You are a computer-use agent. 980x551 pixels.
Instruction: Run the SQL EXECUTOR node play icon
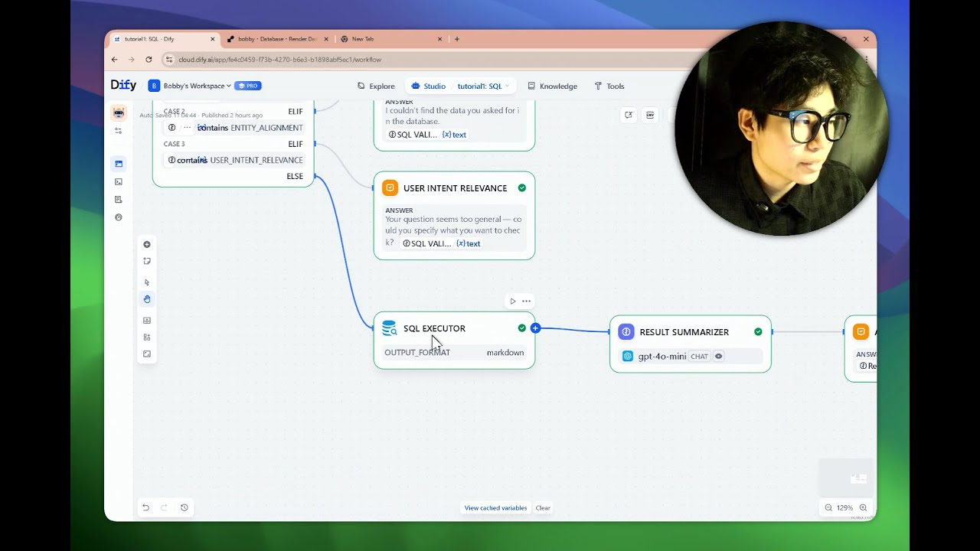pos(513,301)
